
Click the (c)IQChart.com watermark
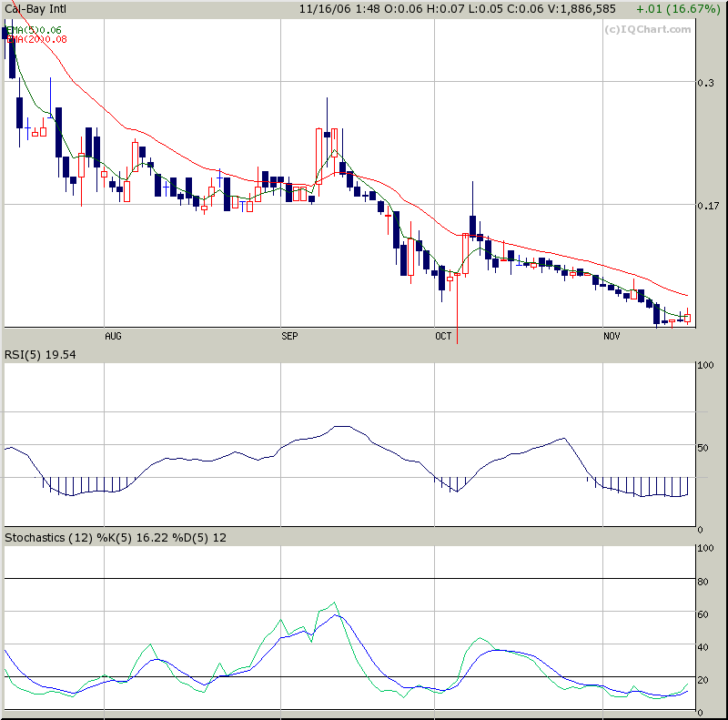[x=647, y=28]
